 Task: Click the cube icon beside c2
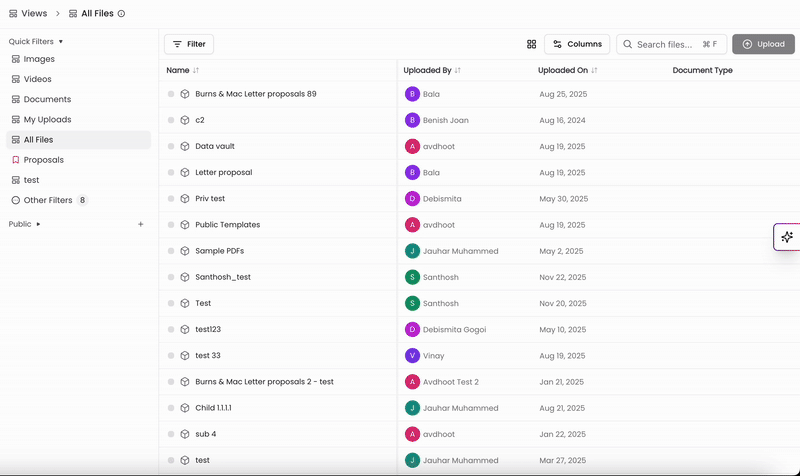[185, 120]
